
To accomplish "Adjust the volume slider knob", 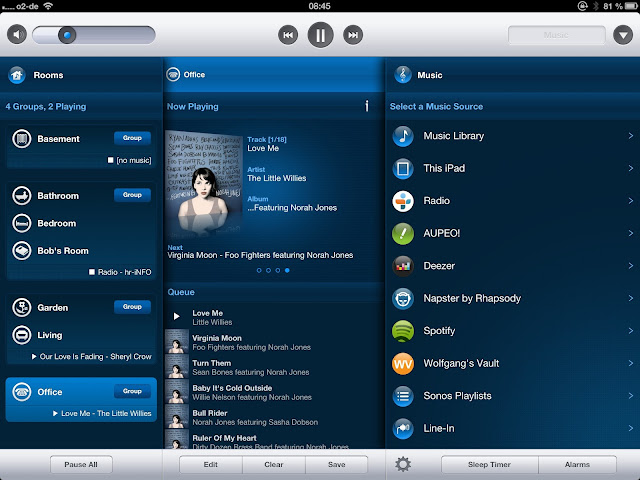I will [x=67, y=35].
